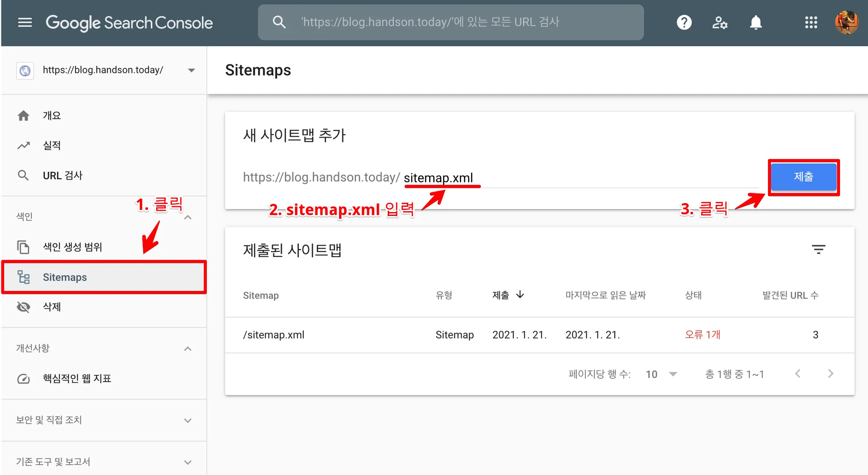Open the notifications bell
This screenshot has width=868, height=475.
click(x=756, y=22)
